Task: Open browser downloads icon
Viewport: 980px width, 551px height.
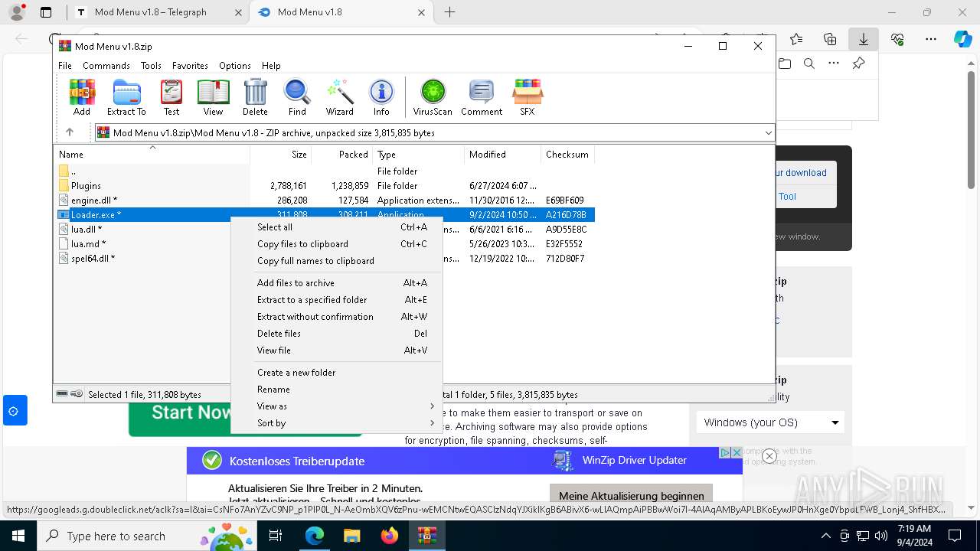Action: point(864,39)
